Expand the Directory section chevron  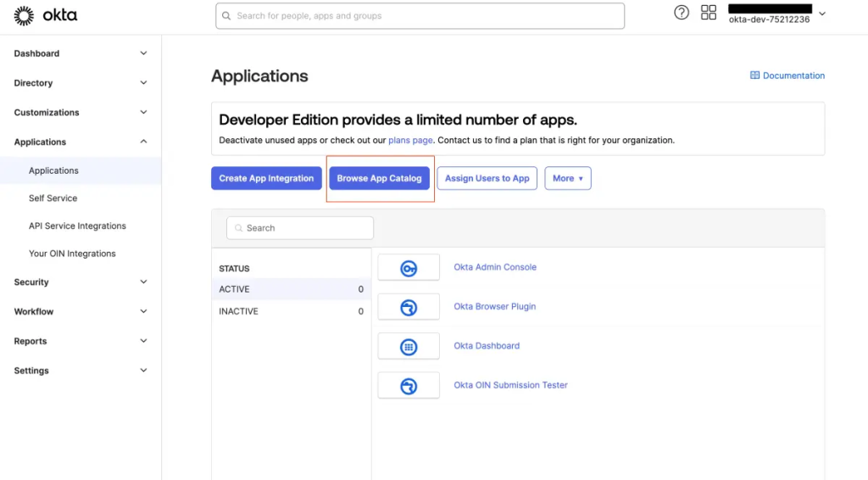[x=143, y=82]
